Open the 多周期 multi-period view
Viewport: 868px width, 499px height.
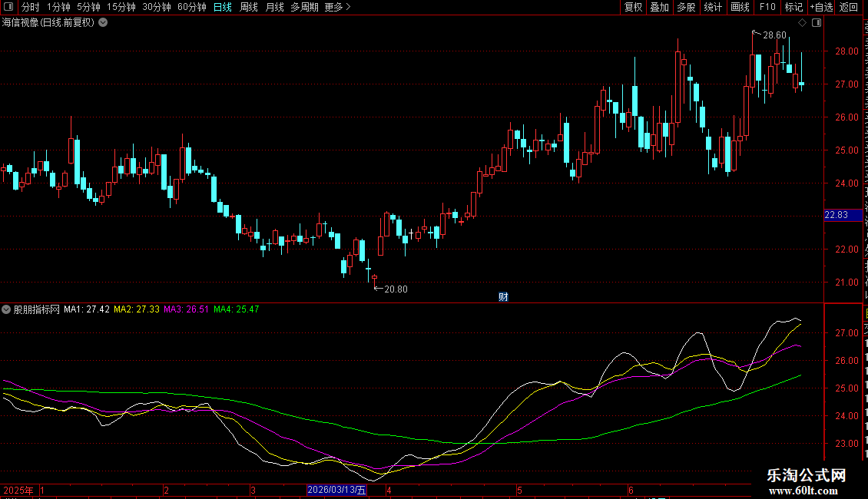[x=304, y=7]
